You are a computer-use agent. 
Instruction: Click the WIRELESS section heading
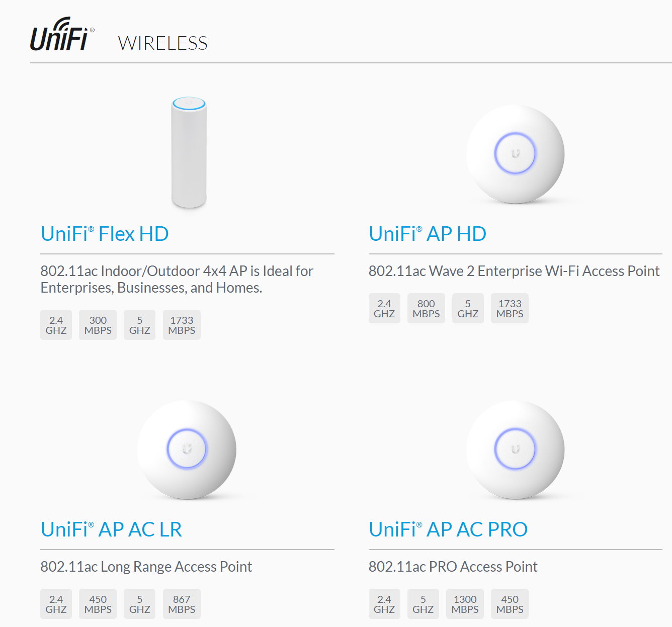[163, 43]
